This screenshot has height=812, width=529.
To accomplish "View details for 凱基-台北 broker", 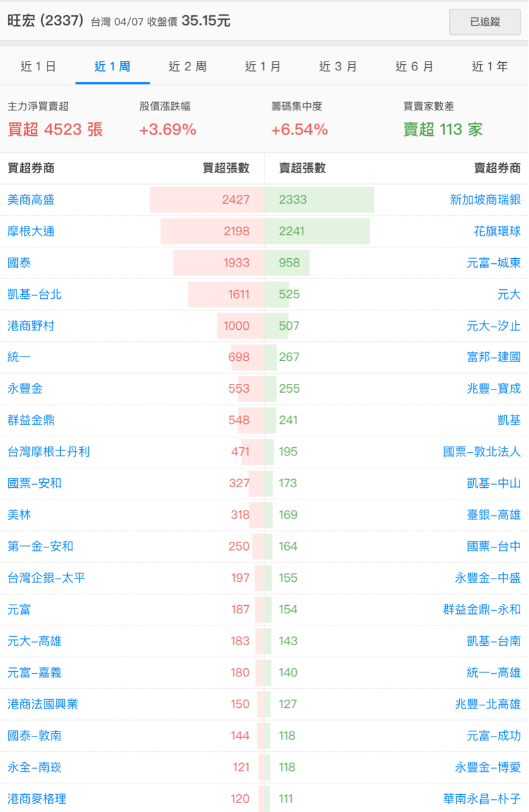I will pos(34,294).
